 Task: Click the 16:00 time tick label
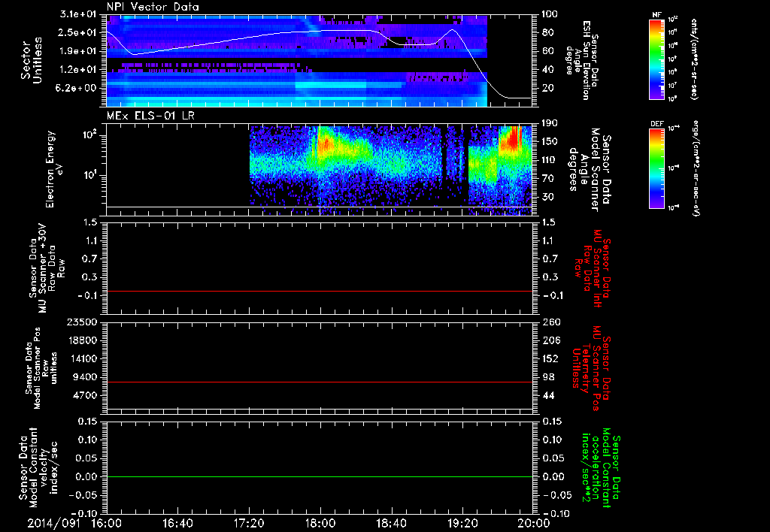tap(107, 523)
